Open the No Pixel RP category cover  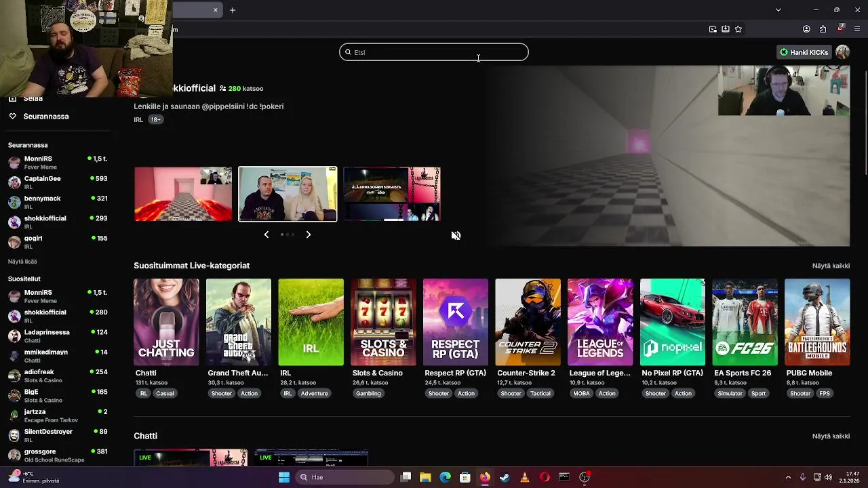coord(673,322)
